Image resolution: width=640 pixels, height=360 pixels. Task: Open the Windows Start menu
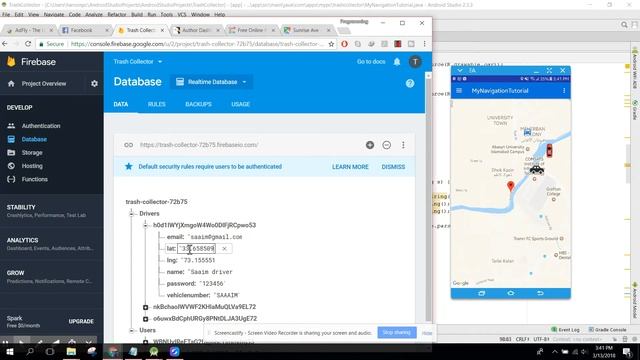pyautogui.click(x=9, y=351)
